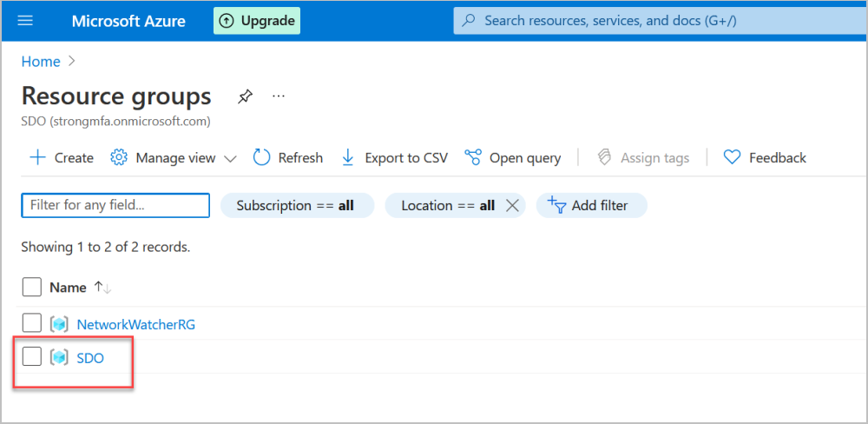
Task: Click the Export to CSV label
Action: click(x=405, y=158)
